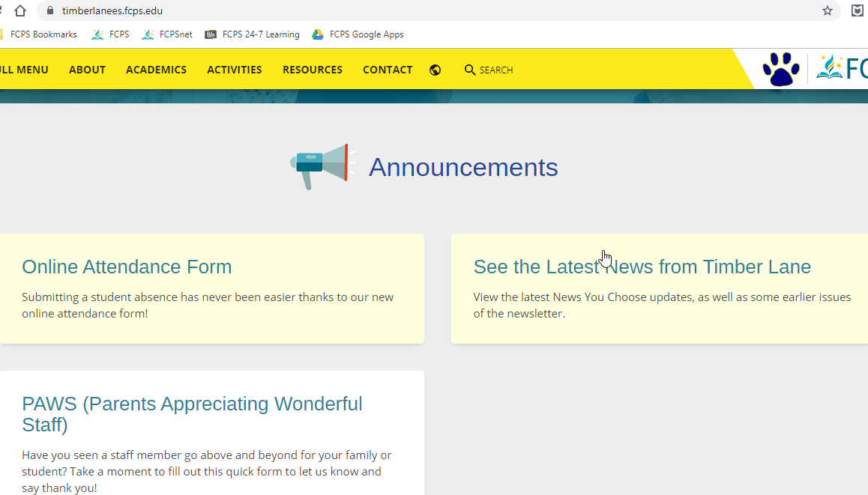868x495 pixels.
Task: Bookmark this page with the star icon
Action: (x=828, y=10)
